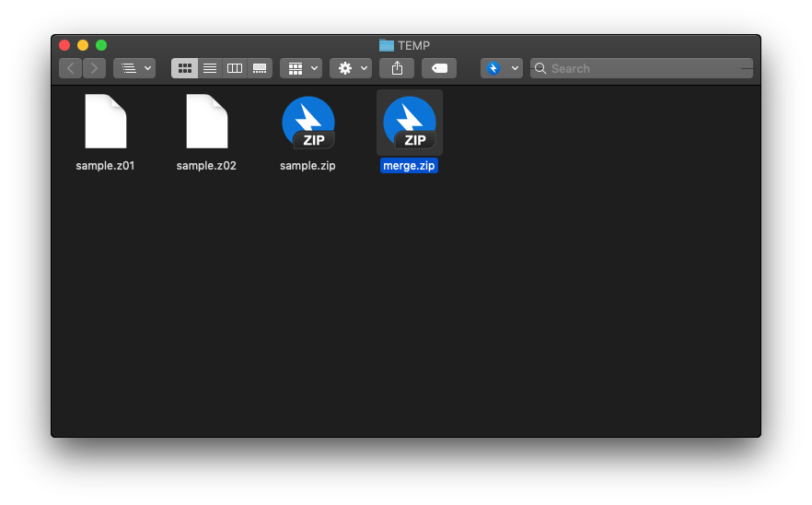Click the merge.zip archive icon
The image size is (812, 505).
click(409, 123)
